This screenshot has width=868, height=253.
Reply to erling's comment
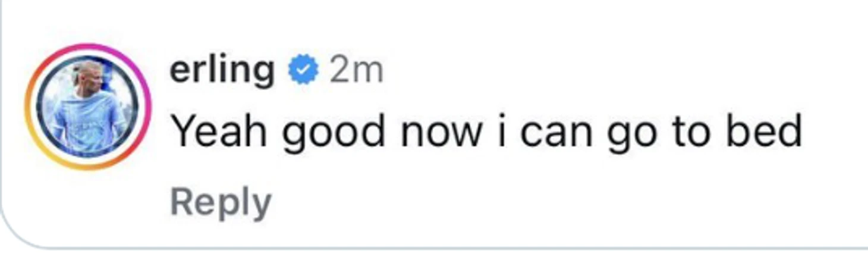click(x=221, y=203)
